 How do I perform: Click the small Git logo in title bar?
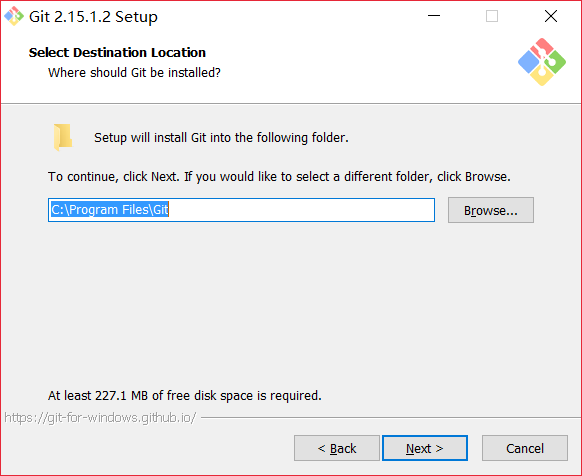point(14,16)
